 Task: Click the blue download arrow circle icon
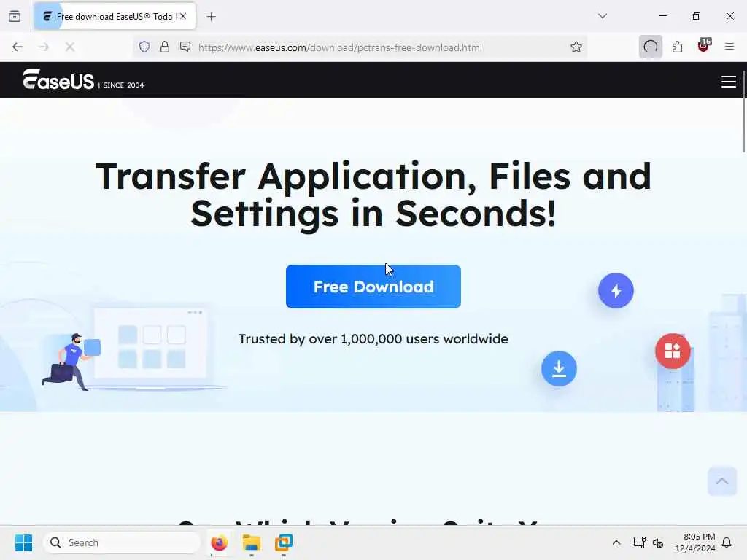pos(559,368)
